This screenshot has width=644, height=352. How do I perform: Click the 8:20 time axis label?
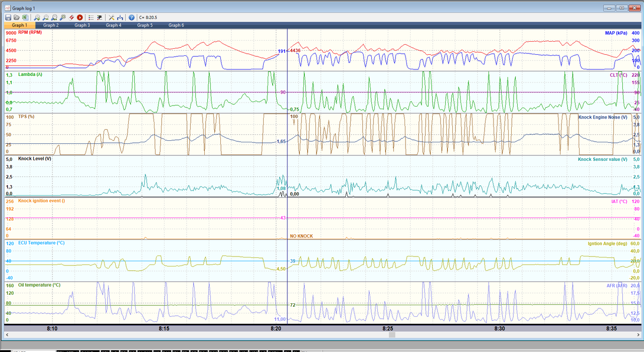point(276,328)
